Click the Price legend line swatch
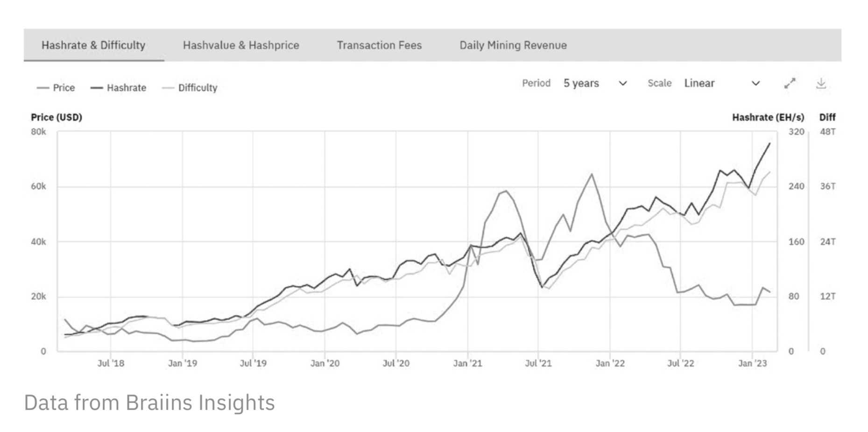The width and height of the screenshot is (868, 432). (42, 88)
